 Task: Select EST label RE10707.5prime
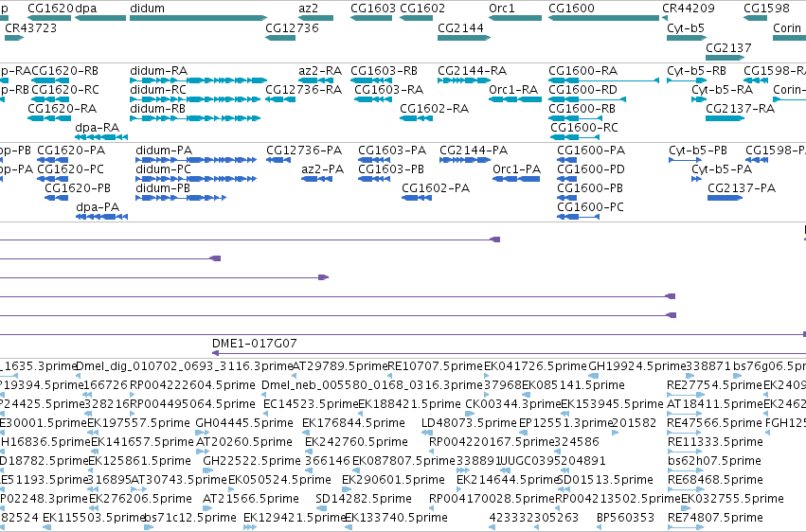436,365
